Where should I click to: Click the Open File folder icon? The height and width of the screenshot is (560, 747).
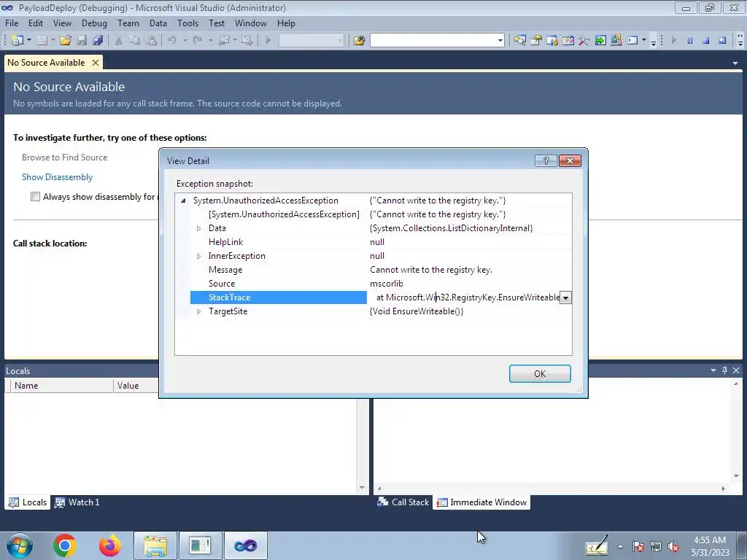[x=65, y=41]
